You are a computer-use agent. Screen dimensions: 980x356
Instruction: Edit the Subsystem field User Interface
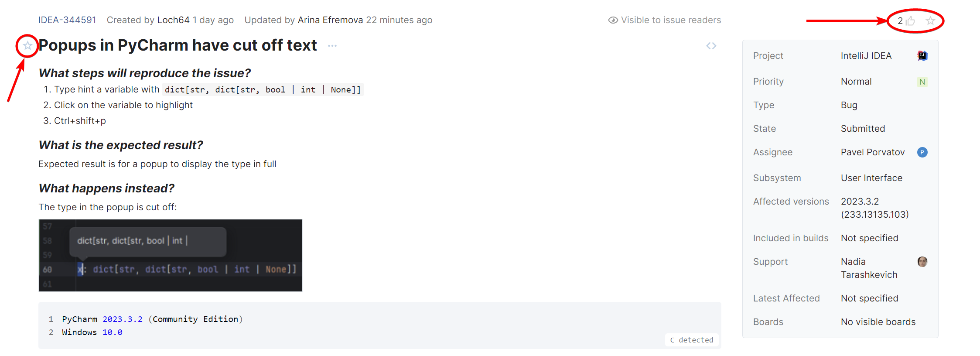[x=871, y=178]
